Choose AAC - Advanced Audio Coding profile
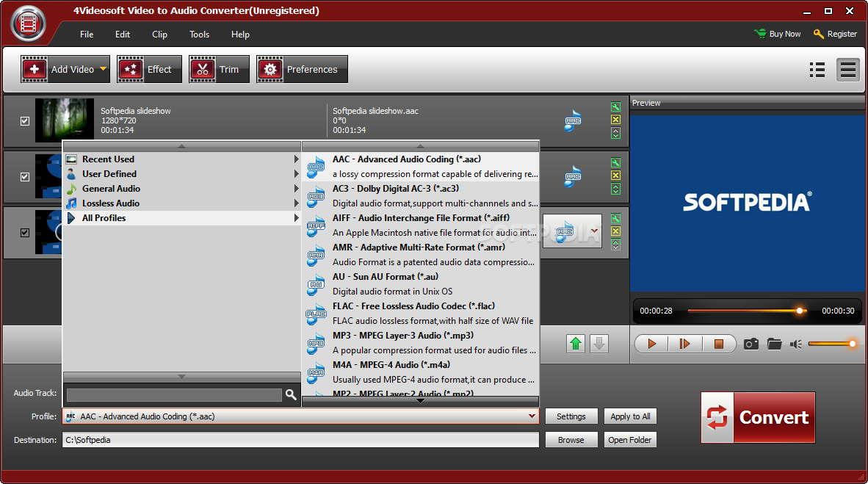 pyautogui.click(x=421, y=166)
